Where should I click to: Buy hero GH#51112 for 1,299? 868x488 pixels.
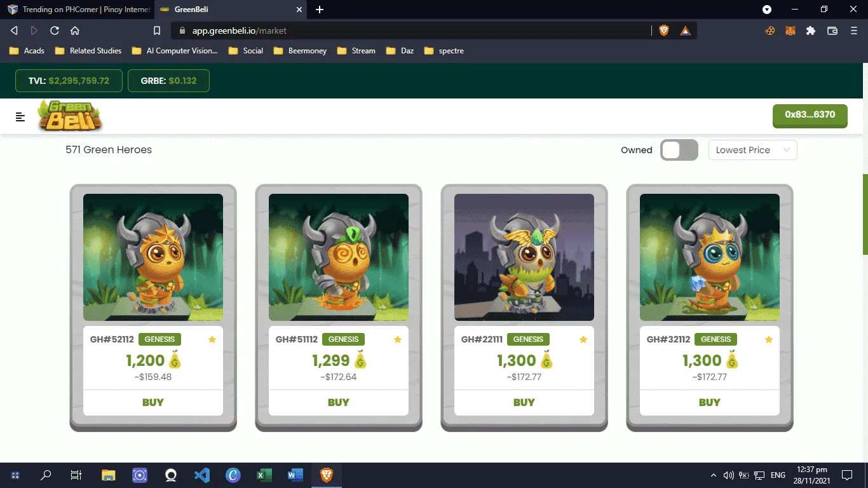click(x=339, y=402)
